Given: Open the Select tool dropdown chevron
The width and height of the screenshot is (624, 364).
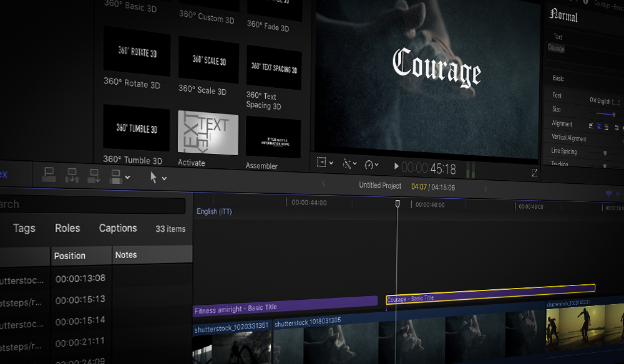Looking at the screenshot, I should point(164,179).
